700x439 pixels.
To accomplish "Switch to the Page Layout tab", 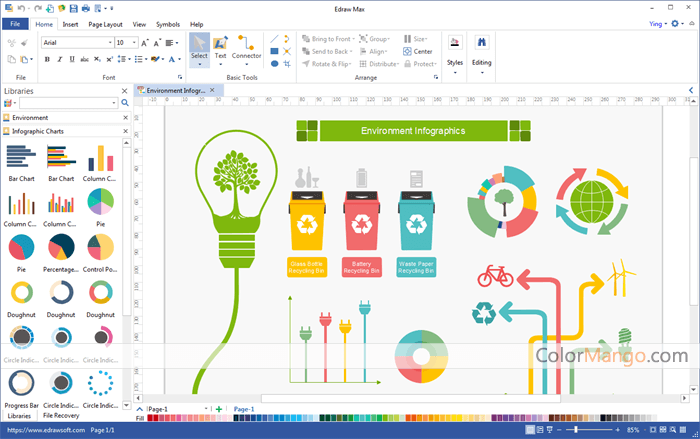I will coord(105,24).
